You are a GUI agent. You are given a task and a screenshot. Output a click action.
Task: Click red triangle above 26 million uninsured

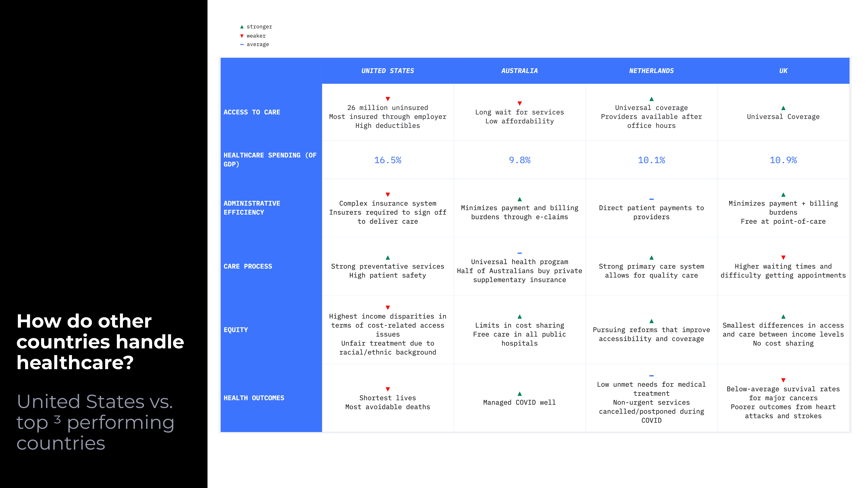tap(387, 99)
